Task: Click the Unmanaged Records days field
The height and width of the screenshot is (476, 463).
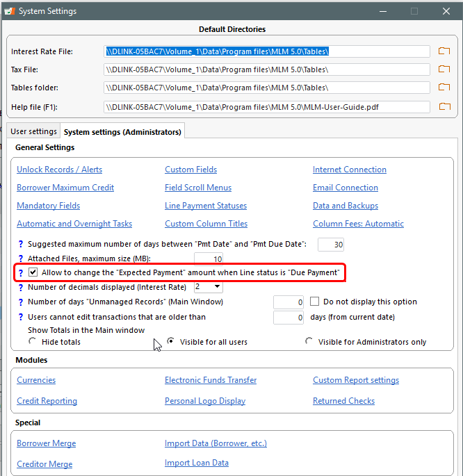Action: pos(289,302)
